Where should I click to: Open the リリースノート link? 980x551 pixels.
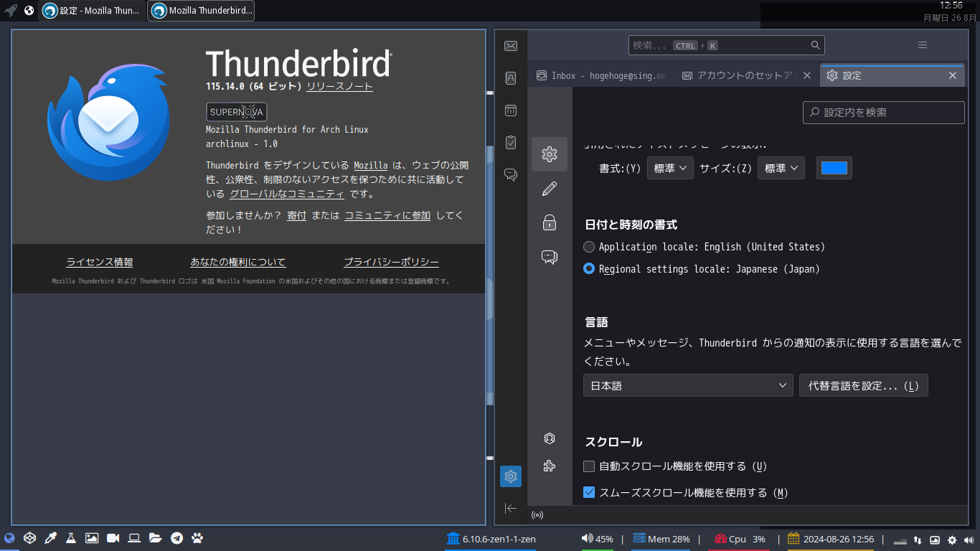click(x=340, y=86)
